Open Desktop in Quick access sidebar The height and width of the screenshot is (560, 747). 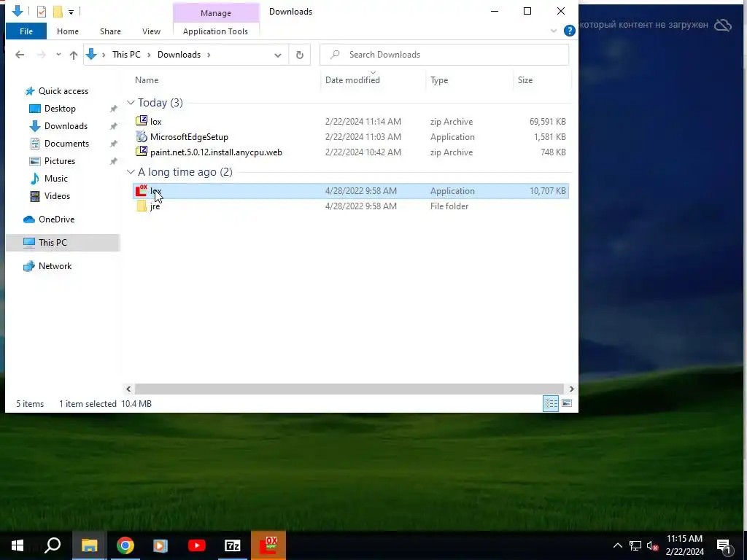click(60, 109)
